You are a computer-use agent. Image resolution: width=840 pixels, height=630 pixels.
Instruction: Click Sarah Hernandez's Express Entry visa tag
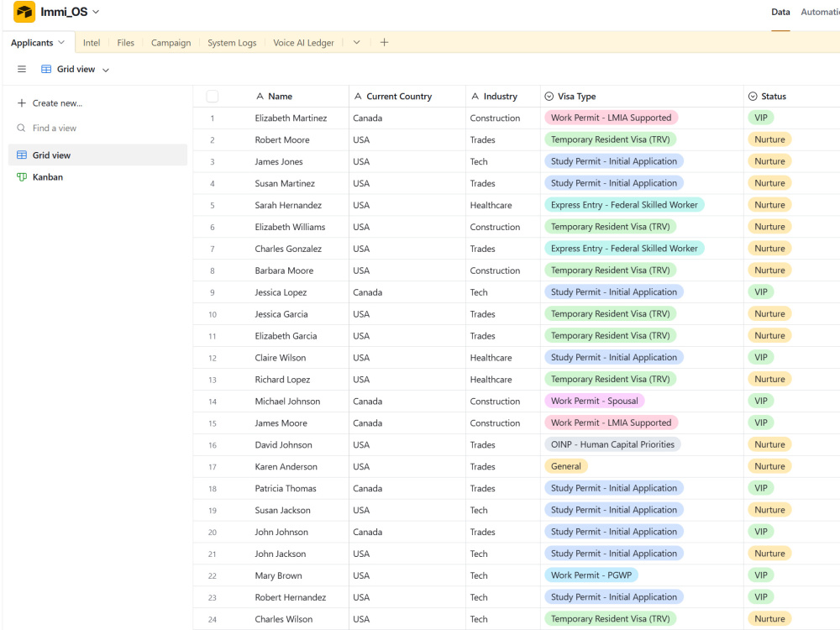[624, 205]
